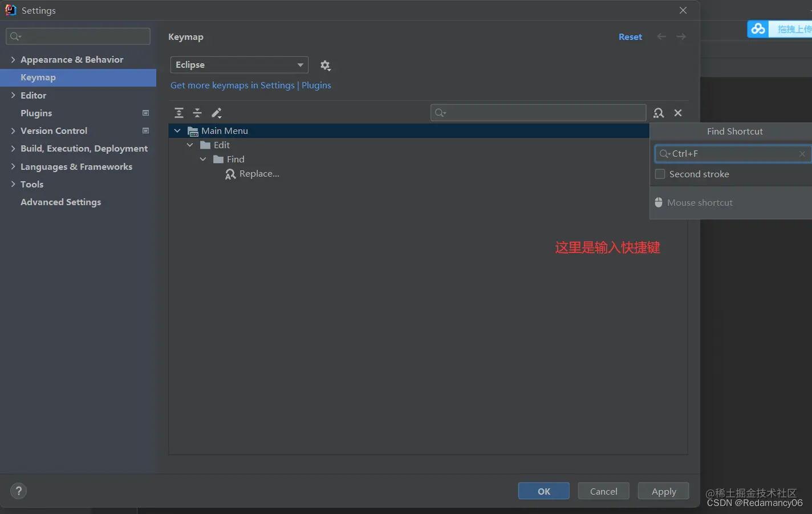Viewport: 812px width, 514px height.
Task: Select Languages & Frameworks category label
Action: [76, 166]
